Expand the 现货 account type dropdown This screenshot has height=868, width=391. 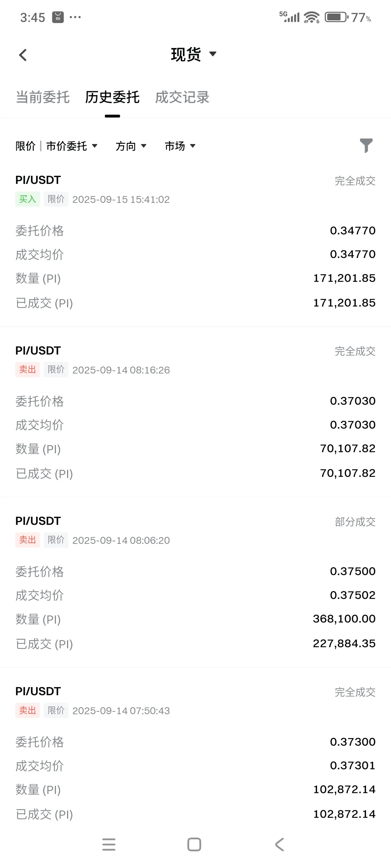point(194,54)
